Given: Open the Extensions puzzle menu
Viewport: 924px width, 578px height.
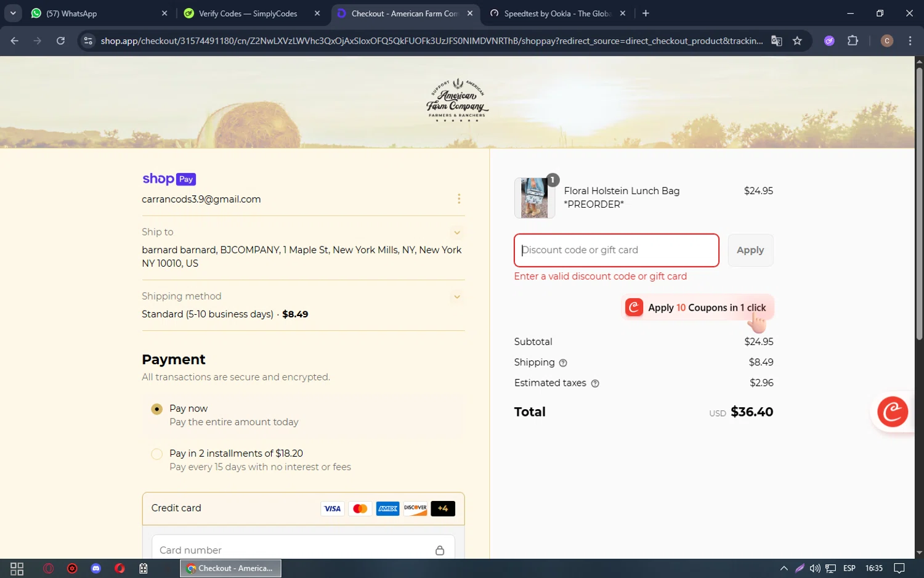Looking at the screenshot, I should tap(853, 41).
